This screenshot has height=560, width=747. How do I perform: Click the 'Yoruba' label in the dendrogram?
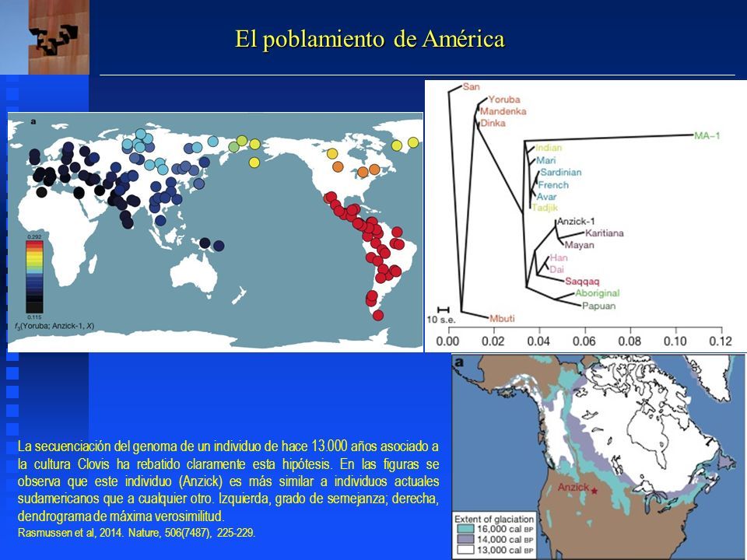click(504, 100)
